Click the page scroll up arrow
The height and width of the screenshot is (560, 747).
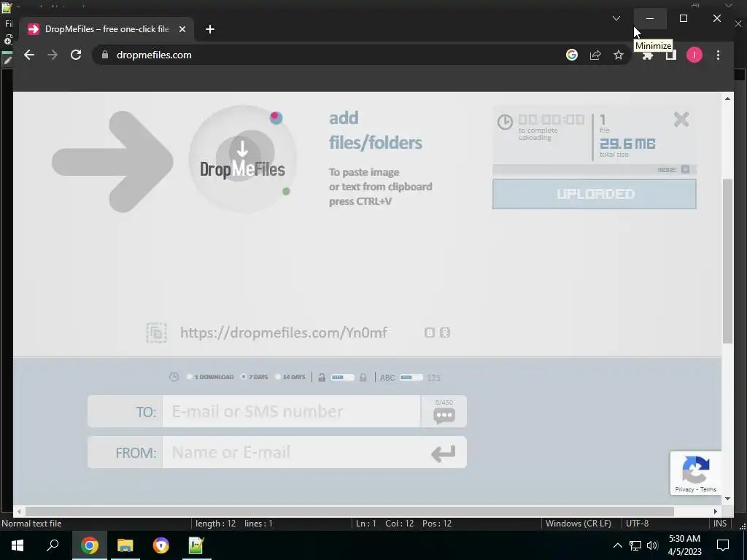pyautogui.click(x=727, y=98)
